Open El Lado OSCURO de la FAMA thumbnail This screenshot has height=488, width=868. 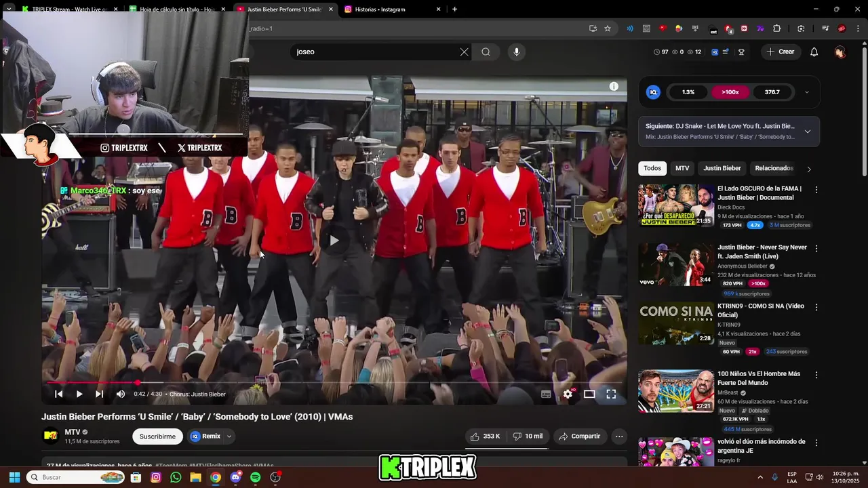tap(675, 205)
